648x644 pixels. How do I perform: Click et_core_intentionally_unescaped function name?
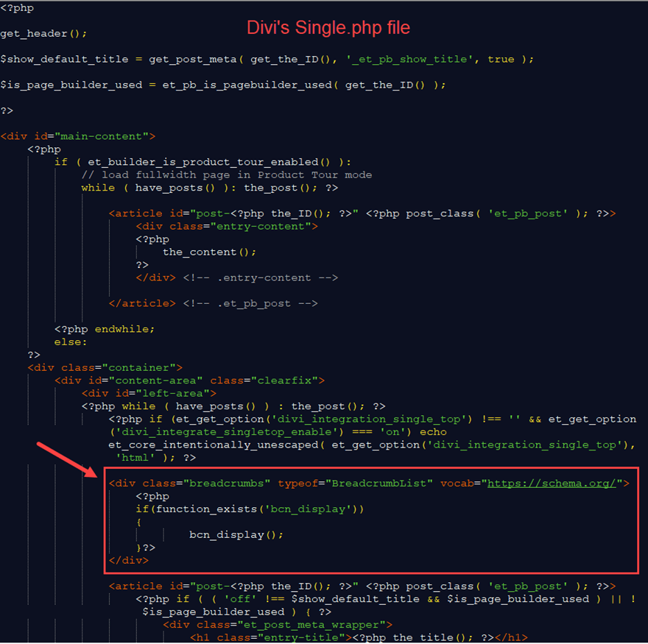point(214,445)
